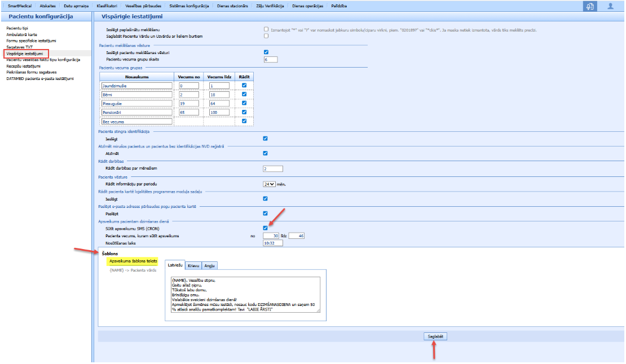Image resolution: width=626 pixels, height=364 pixels.
Task: Click the Nosūtīšanas laiks time field
Action: pyautogui.click(x=273, y=243)
